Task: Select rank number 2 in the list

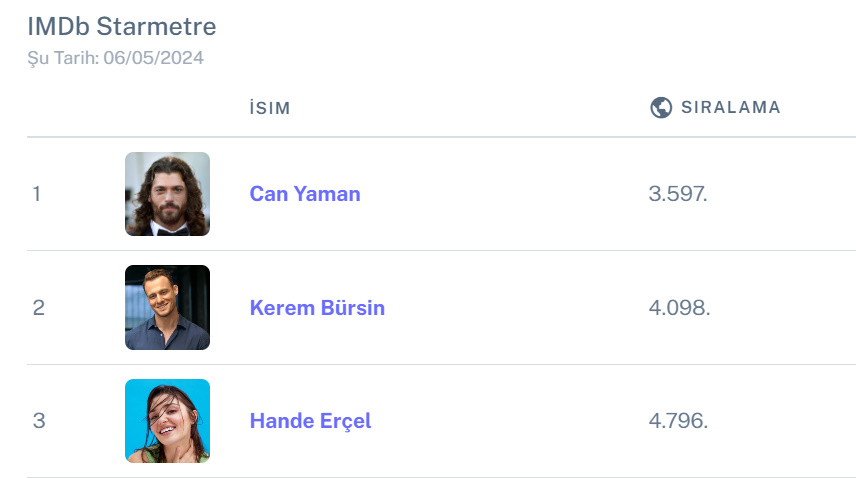Action: (x=38, y=308)
